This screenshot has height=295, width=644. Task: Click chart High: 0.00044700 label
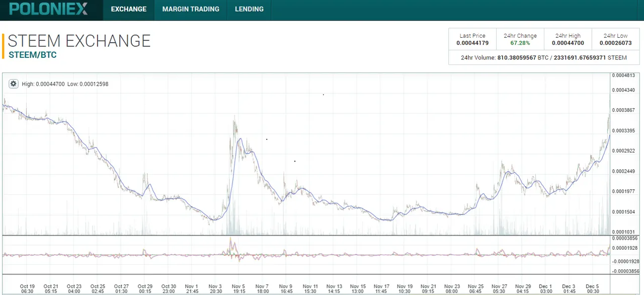43,84
